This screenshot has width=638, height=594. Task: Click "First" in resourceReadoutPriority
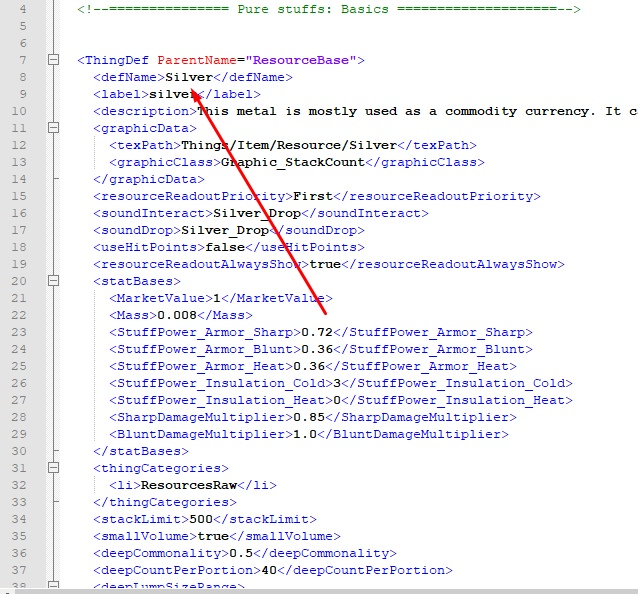313,196
